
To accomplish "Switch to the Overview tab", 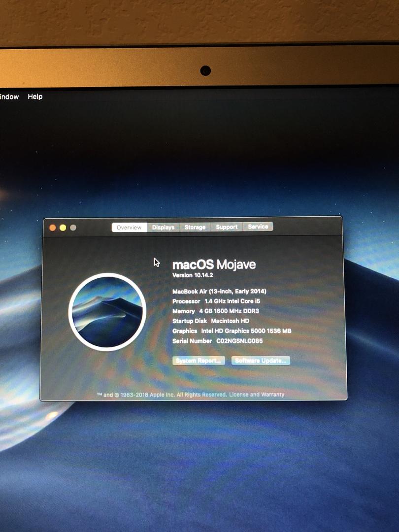I will (x=129, y=227).
